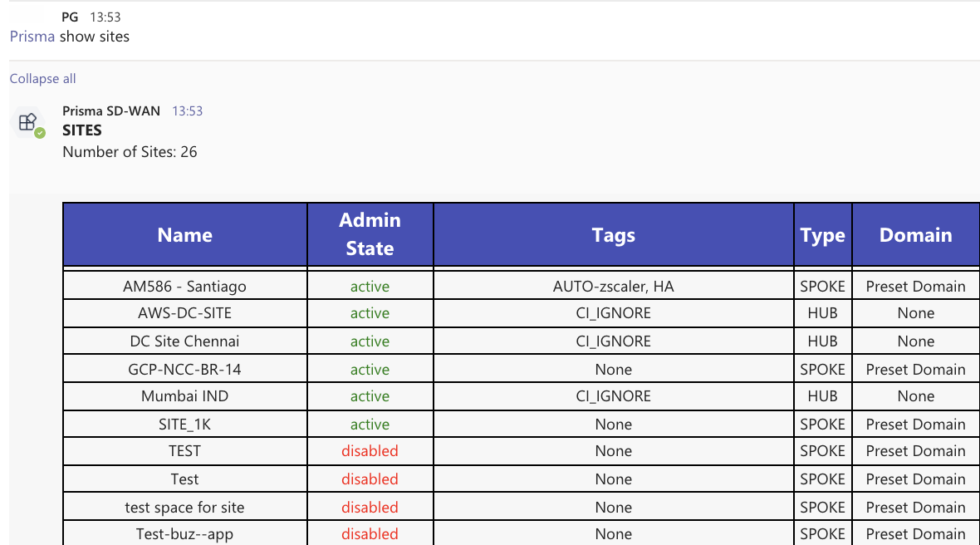Click the Admin State column header
This screenshot has width=980, height=545.
click(x=370, y=234)
